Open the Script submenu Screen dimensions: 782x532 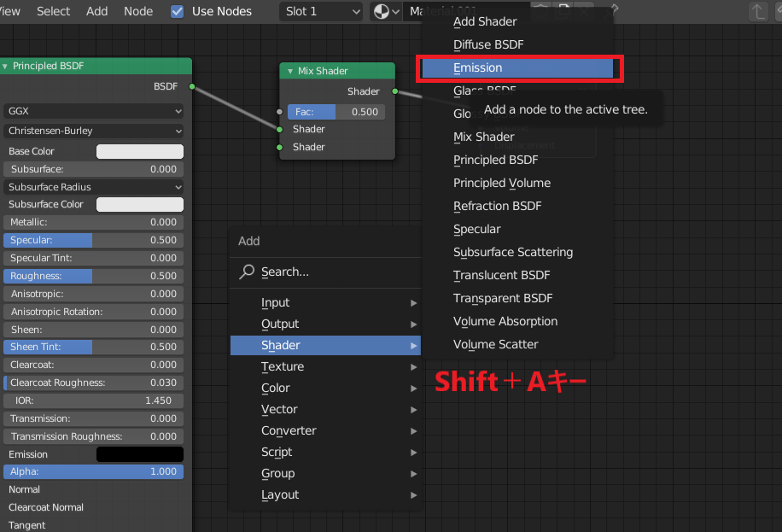(x=325, y=452)
